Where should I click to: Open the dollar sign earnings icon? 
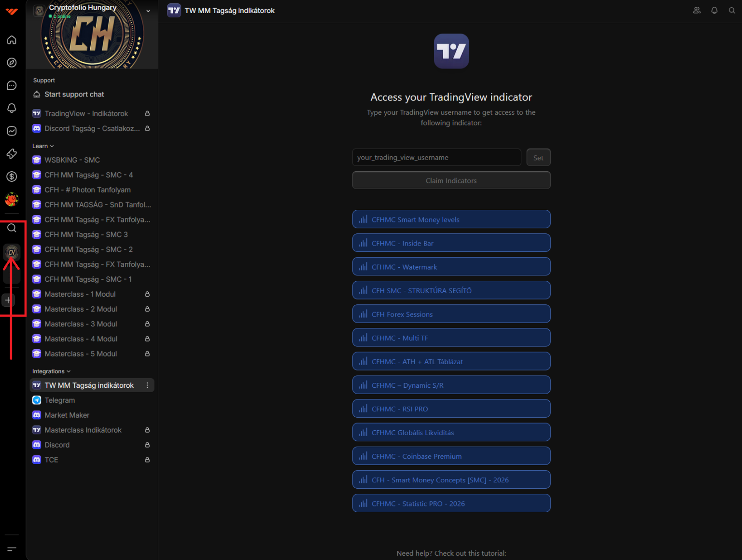click(12, 177)
